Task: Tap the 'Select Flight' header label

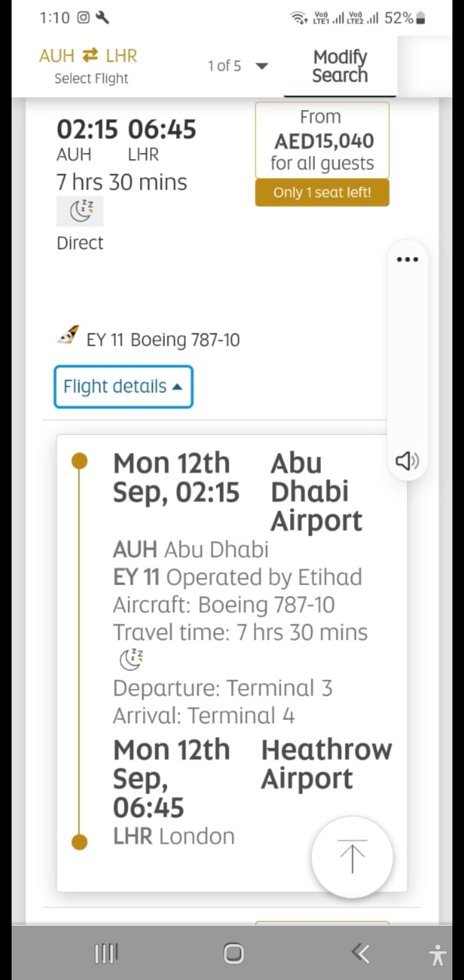Action: [x=91, y=79]
